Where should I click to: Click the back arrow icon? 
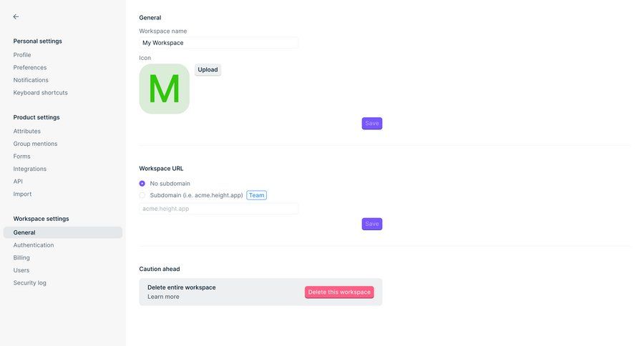click(x=16, y=16)
